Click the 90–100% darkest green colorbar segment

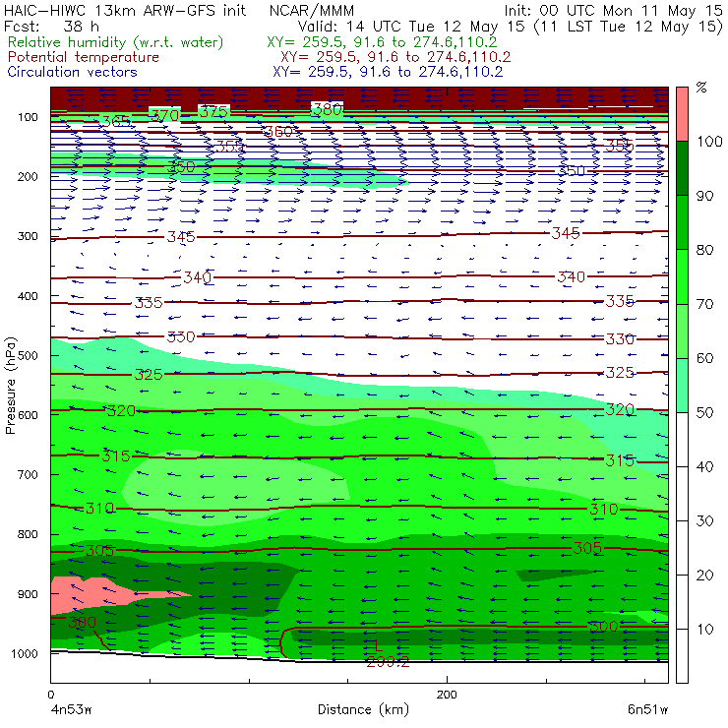[x=682, y=168]
